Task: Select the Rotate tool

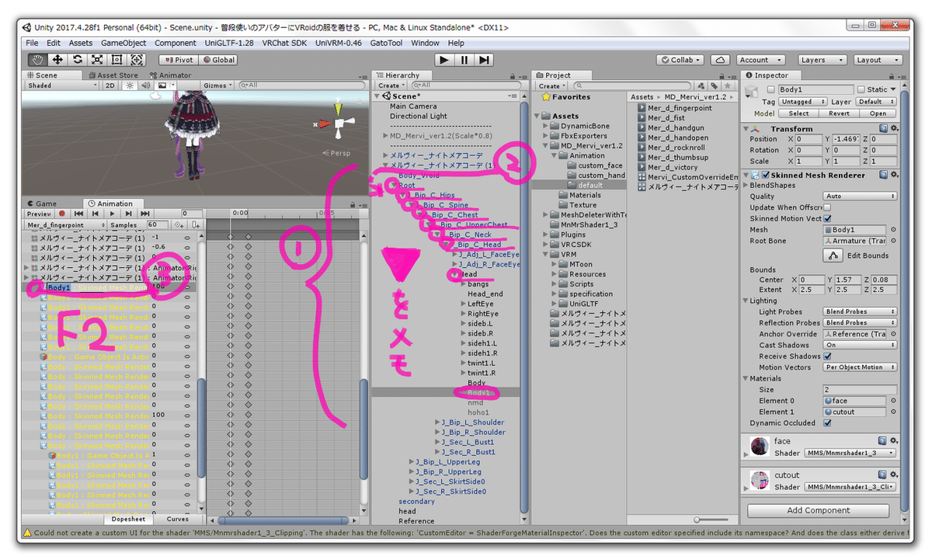Action: tap(78, 60)
